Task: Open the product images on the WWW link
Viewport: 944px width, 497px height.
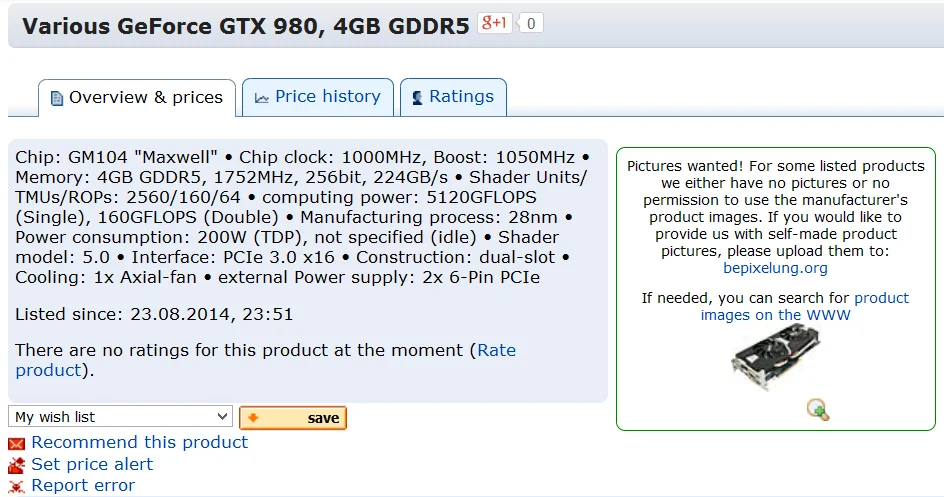Action: (805, 306)
